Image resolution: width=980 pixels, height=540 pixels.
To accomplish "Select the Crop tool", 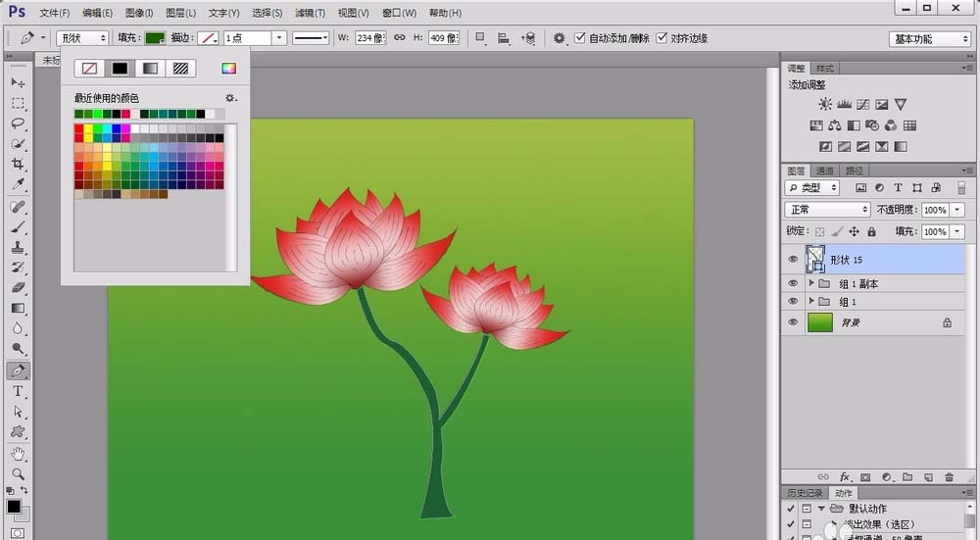I will pos(18,164).
